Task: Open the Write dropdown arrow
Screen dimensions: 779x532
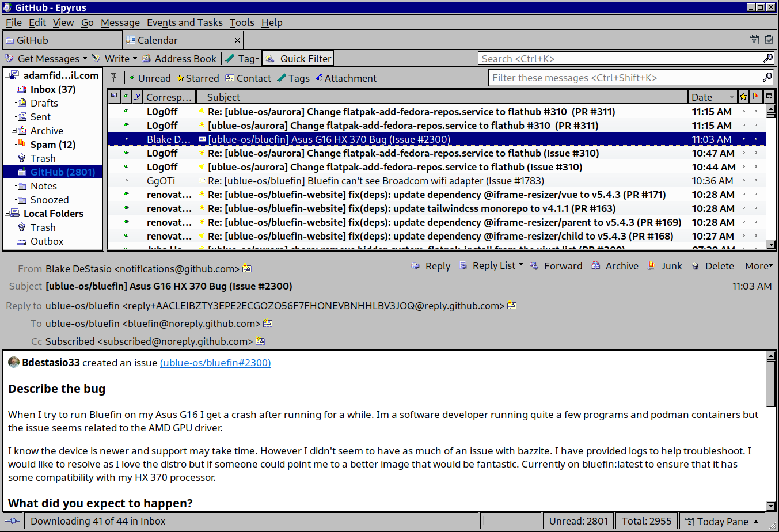Action: coord(135,59)
